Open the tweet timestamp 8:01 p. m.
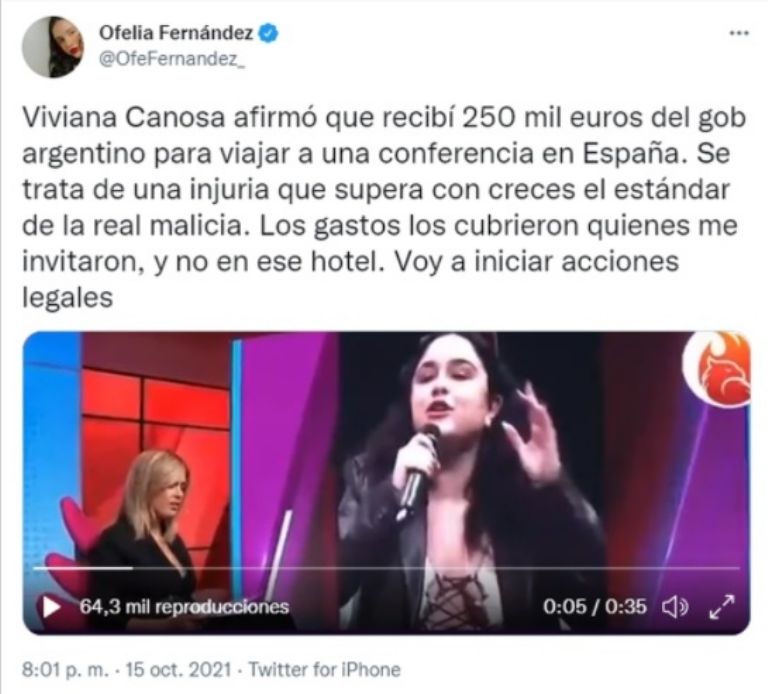 point(66,670)
